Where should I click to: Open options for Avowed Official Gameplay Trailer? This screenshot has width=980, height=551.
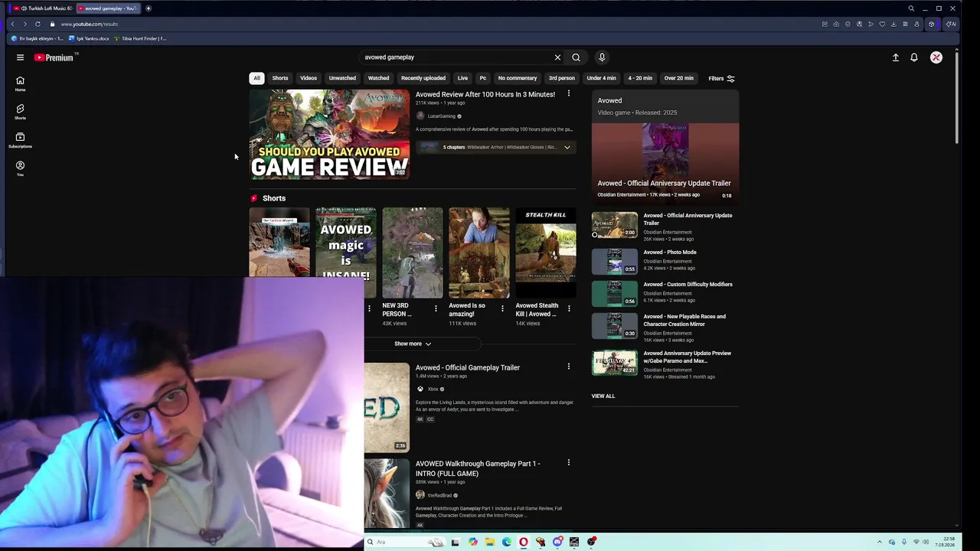tap(568, 367)
